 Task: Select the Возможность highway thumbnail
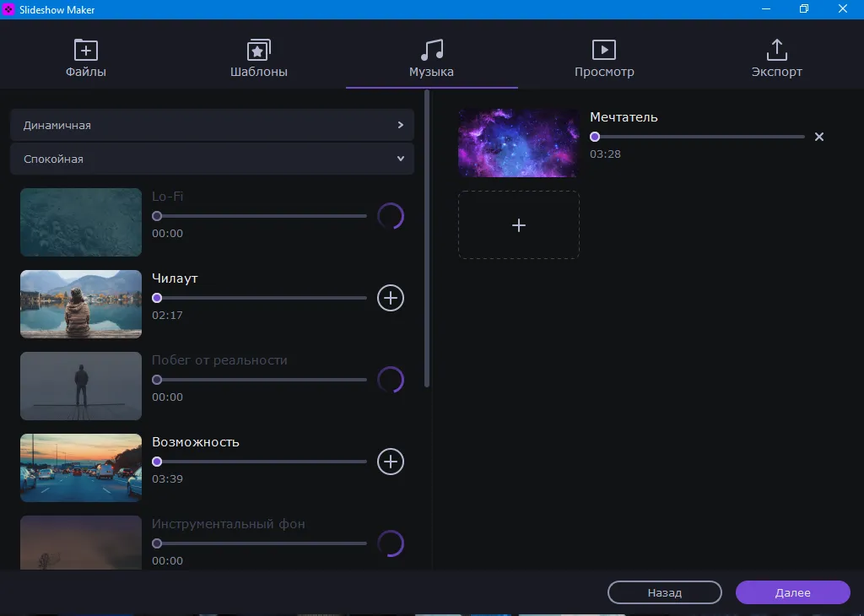coord(81,467)
